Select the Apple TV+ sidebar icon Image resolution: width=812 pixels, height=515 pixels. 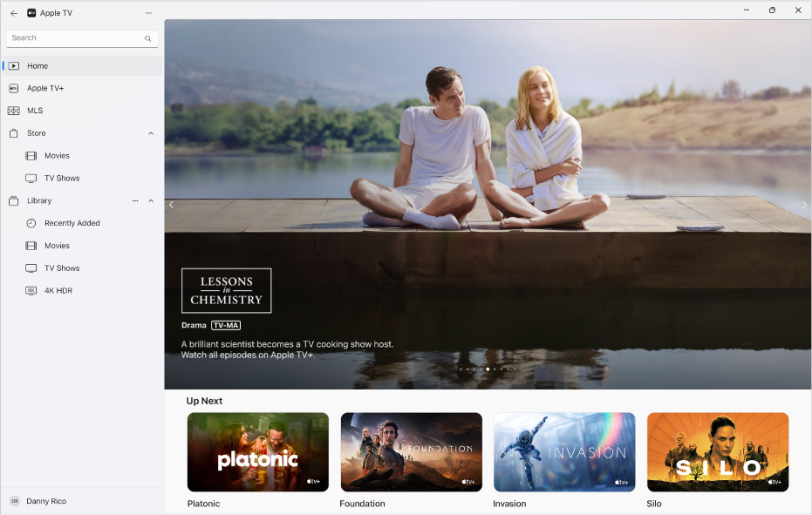(x=13, y=88)
